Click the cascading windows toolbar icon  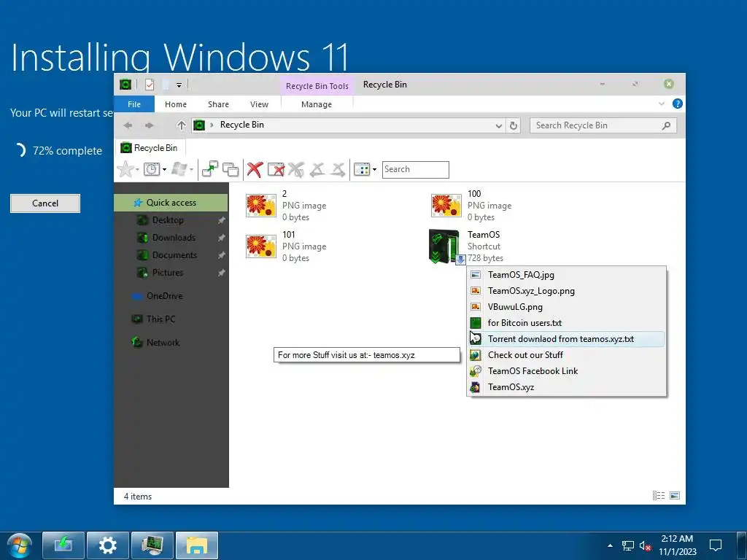(231, 169)
